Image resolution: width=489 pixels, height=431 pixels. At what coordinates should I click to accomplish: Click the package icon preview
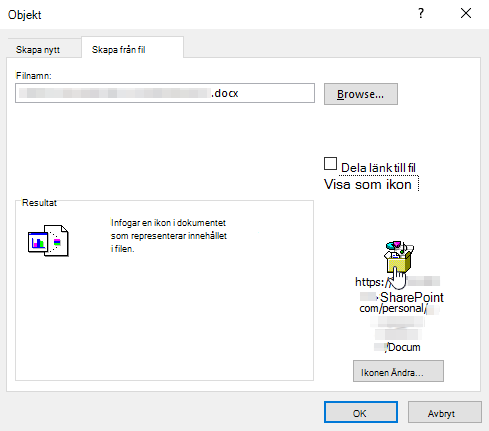point(399,257)
